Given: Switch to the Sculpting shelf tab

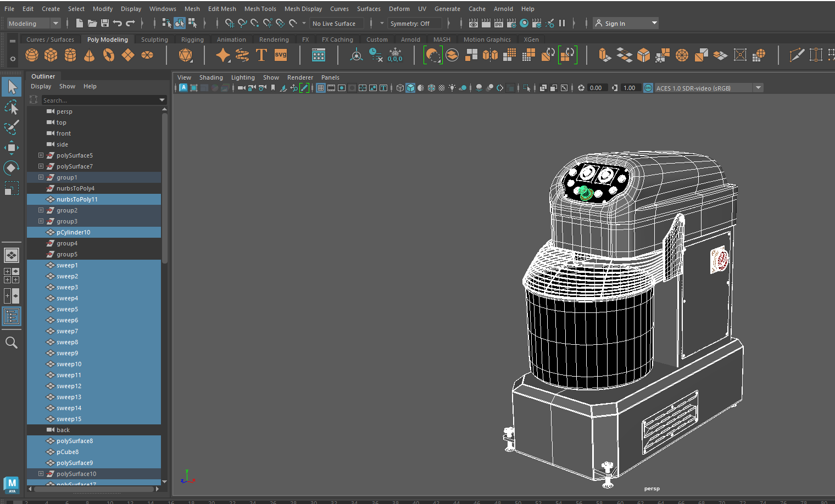Looking at the screenshot, I should 154,40.
